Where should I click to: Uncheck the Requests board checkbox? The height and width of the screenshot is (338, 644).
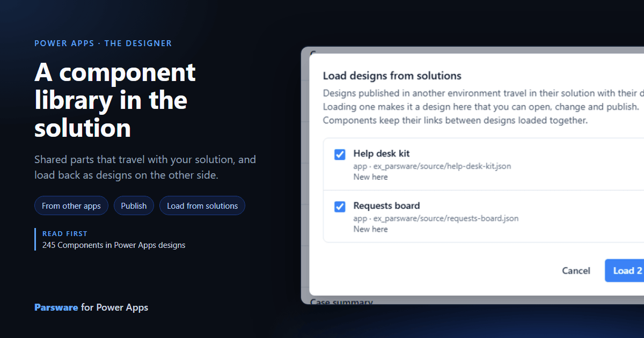[340, 207]
